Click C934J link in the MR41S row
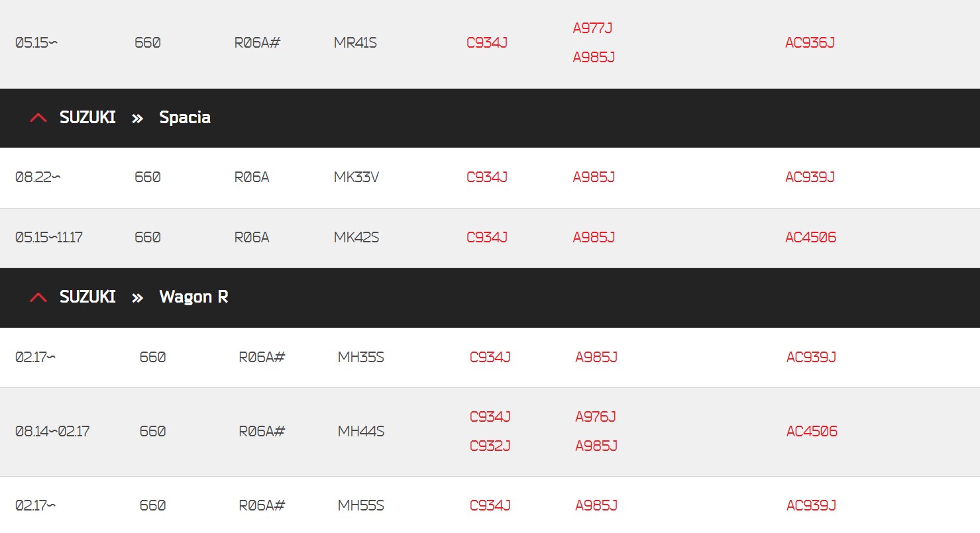 (x=487, y=43)
